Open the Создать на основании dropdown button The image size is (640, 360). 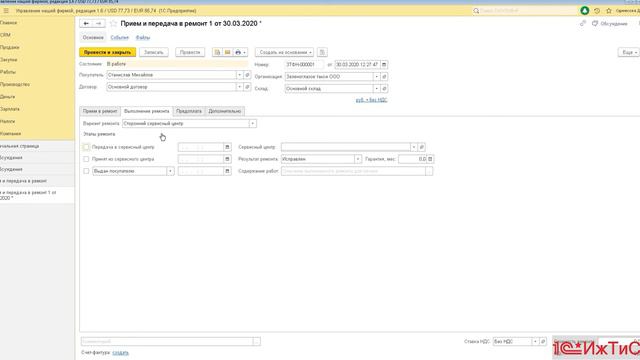284,52
